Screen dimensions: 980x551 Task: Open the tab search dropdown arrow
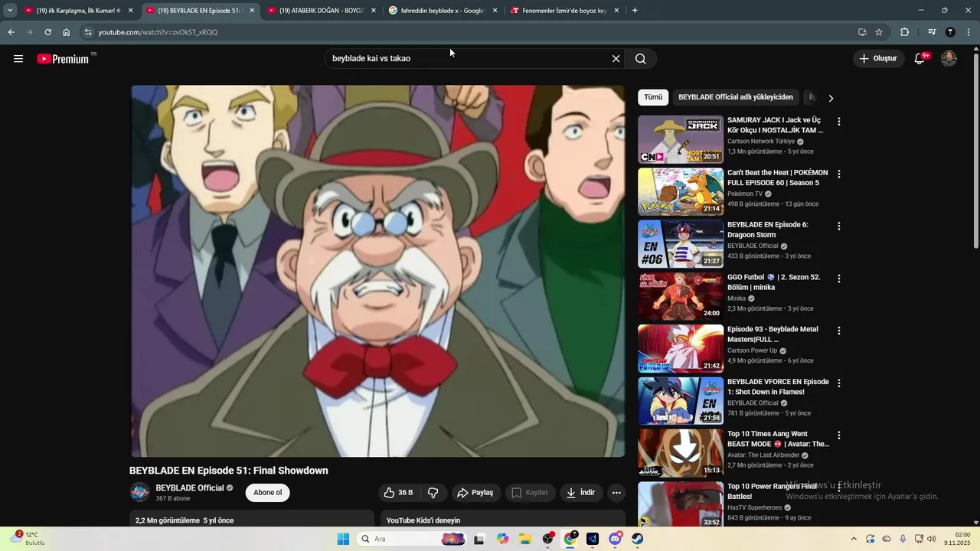coord(10,11)
